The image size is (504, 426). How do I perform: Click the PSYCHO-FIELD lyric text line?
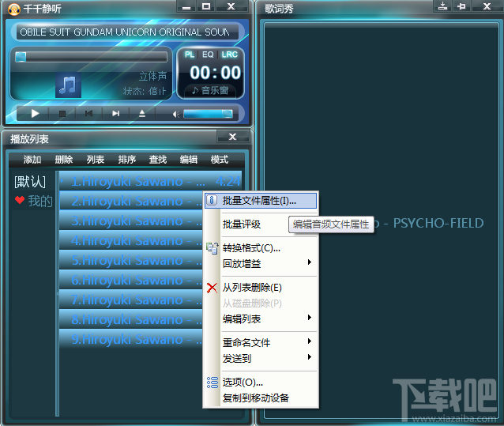click(x=438, y=223)
